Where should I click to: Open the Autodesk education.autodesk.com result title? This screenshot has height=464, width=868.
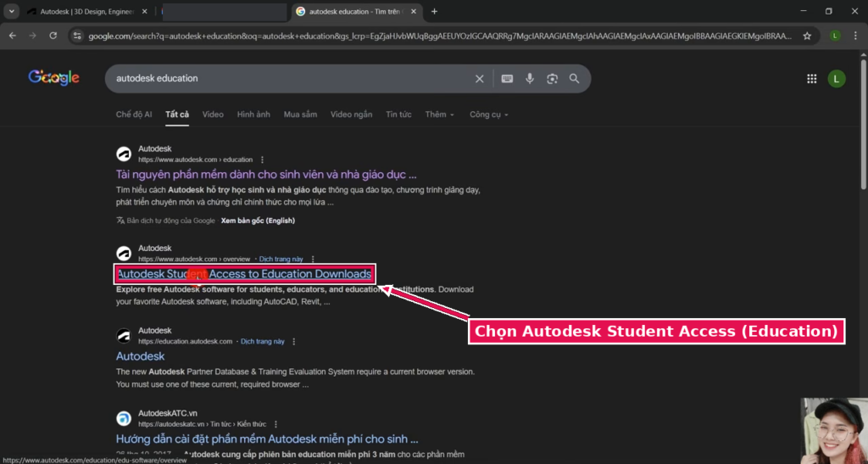click(140, 356)
